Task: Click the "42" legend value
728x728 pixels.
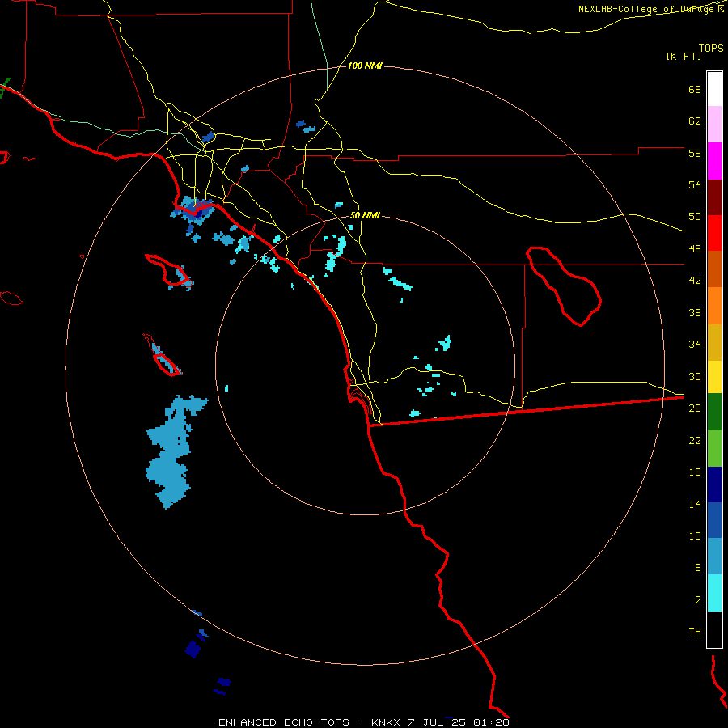Action: [x=695, y=281]
